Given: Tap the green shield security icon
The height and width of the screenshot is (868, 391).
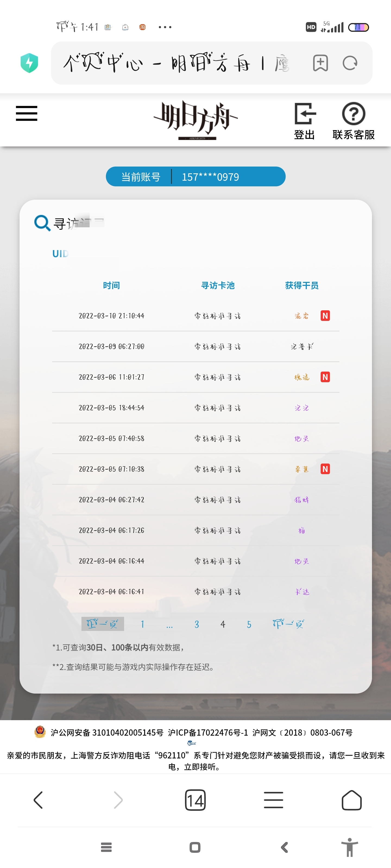Looking at the screenshot, I should 29,63.
